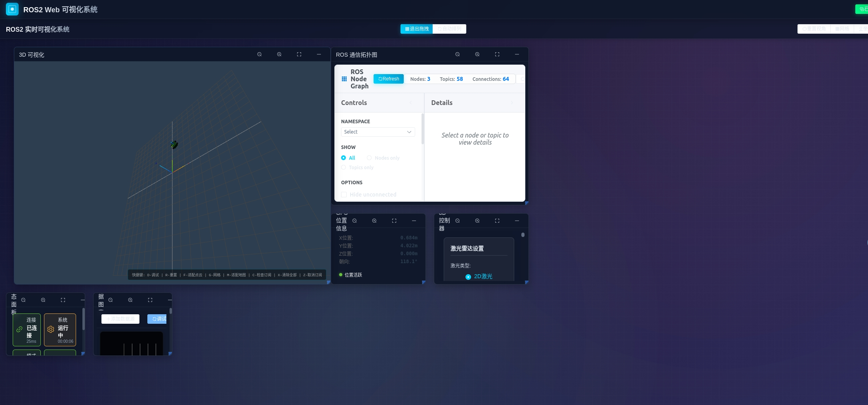Click the X位置 value 0.684m
868x405 pixels.
409,238
